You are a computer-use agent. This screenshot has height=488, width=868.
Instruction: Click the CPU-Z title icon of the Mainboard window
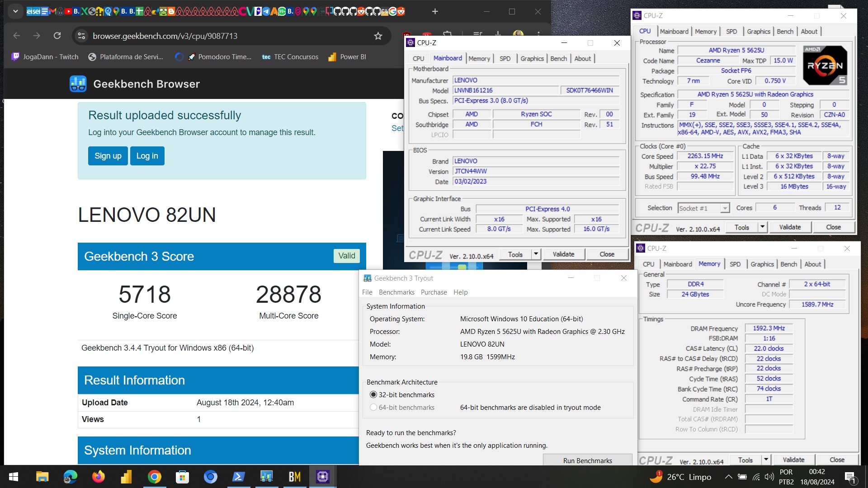point(410,42)
